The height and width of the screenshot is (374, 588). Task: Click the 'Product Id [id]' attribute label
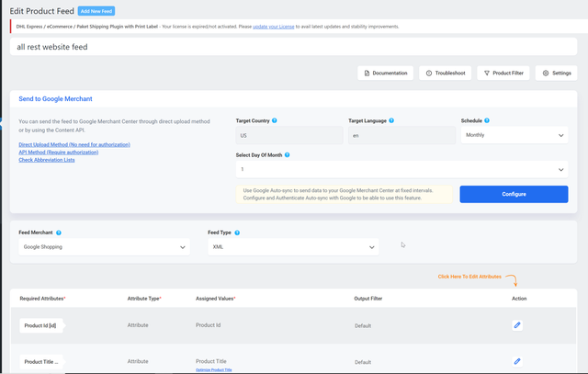[40, 325]
